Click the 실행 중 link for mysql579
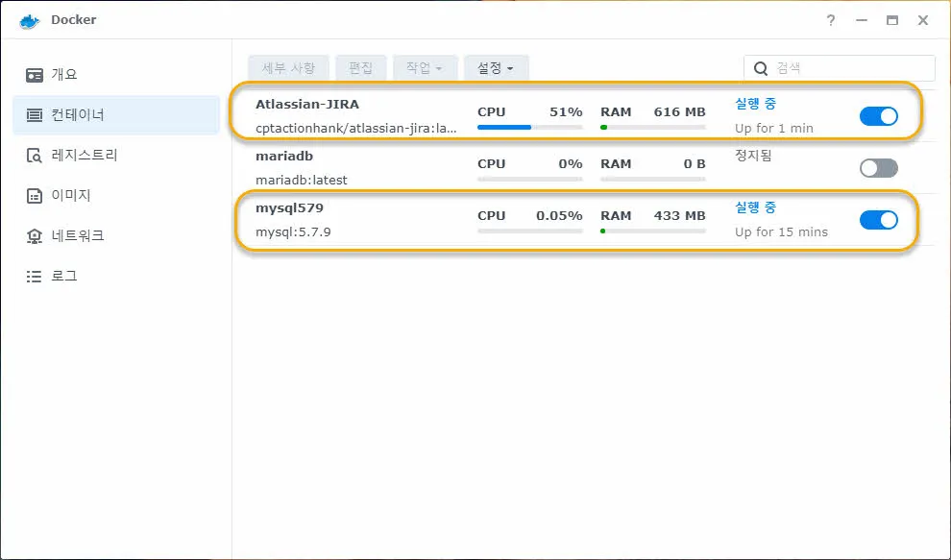This screenshot has width=951, height=560. [x=755, y=207]
